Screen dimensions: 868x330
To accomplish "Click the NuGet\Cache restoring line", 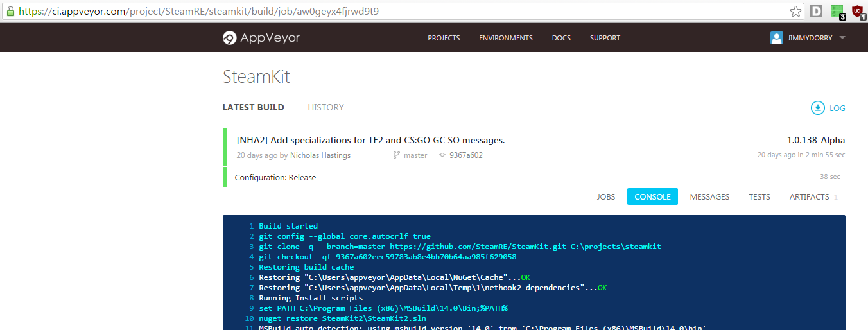I will coord(394,277).
